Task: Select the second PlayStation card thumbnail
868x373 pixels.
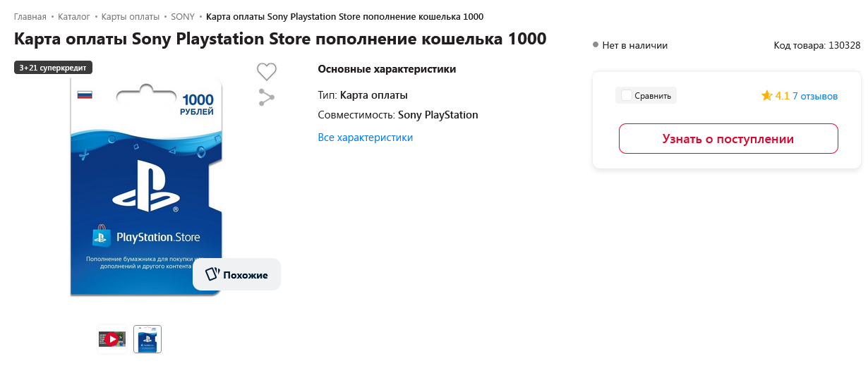Action: coord(147,339)
